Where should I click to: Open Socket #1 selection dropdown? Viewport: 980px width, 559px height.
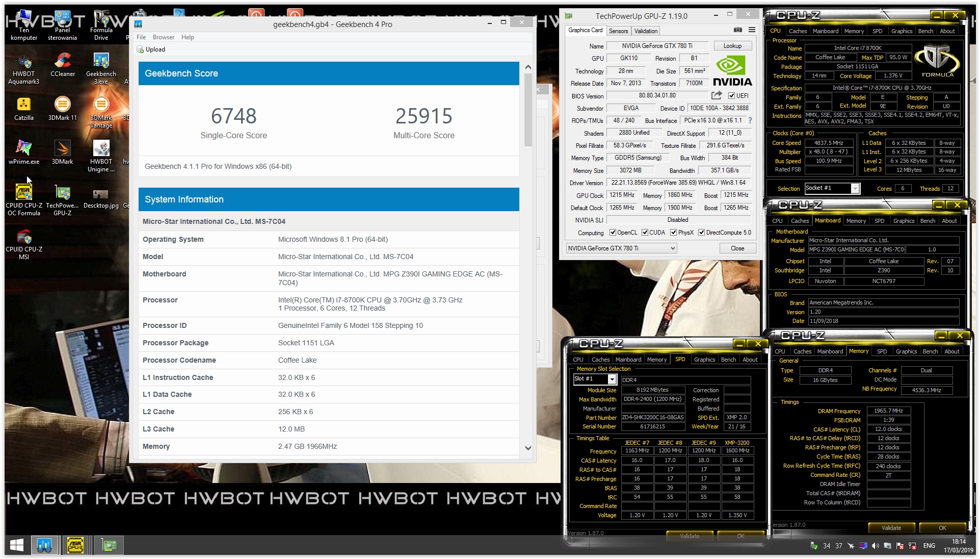(x=832, y=188)
